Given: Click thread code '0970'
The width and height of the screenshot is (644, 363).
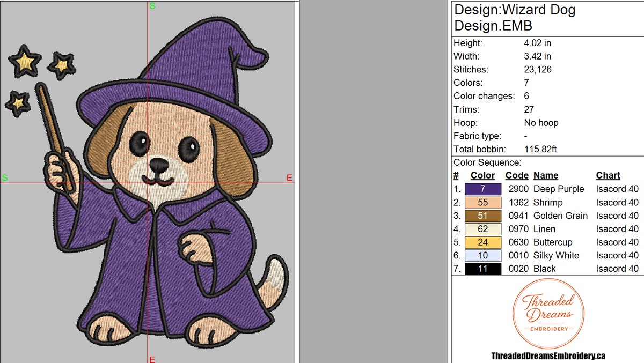Looking at the screenshot, I should point(519,229).
